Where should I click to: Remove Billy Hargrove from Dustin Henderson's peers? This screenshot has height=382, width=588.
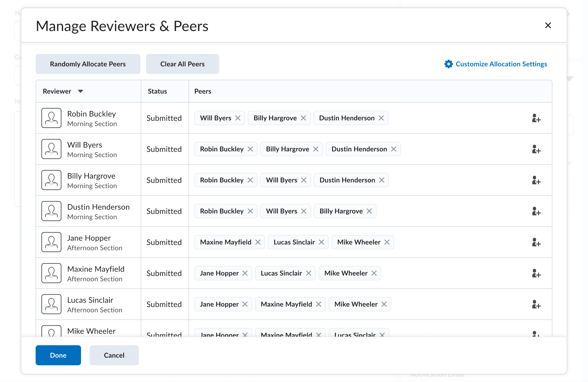(369, 211)
